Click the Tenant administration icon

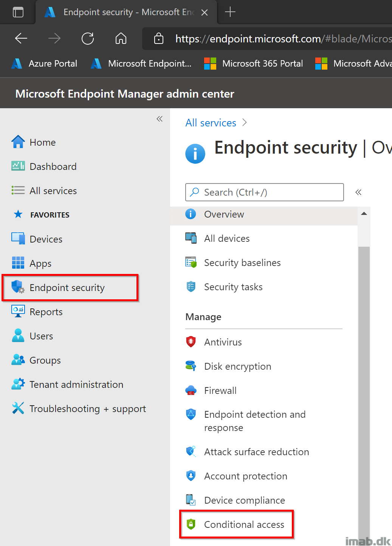(x=18, y=384)
